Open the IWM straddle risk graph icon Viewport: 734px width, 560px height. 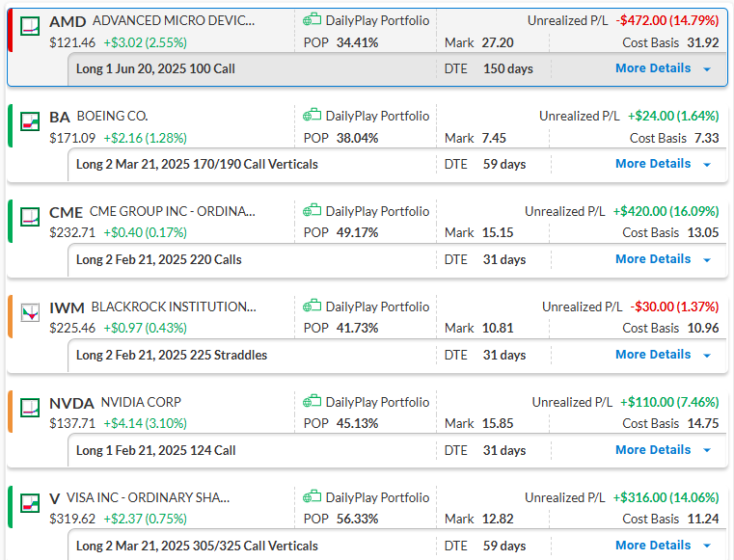(x=30, y=312)
